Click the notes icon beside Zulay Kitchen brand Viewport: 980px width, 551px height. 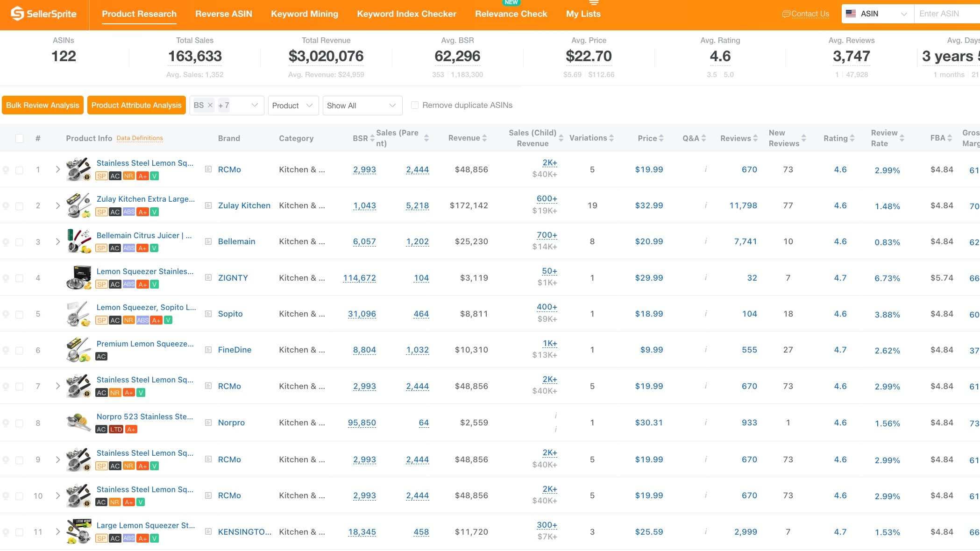[x=208, y=205]
